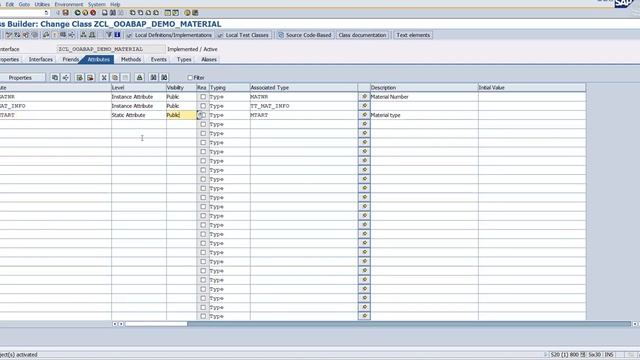Screen dimensions: 640x360
Task: Click the Find binoculars icon in the attributes toolbar
Action: click(153, 78)
